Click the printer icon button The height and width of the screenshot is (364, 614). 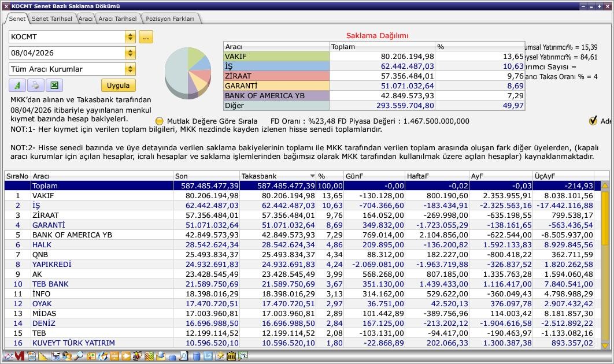pos(35,86)
